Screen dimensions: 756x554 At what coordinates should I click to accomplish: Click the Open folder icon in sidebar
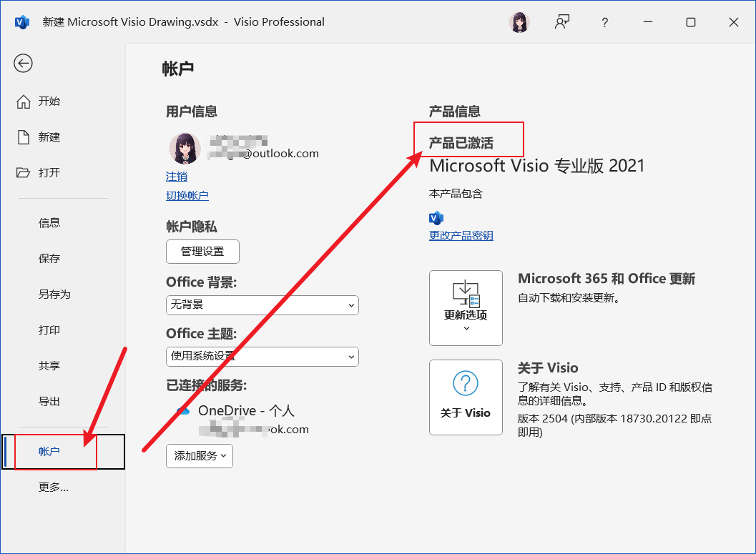point(23,172)
